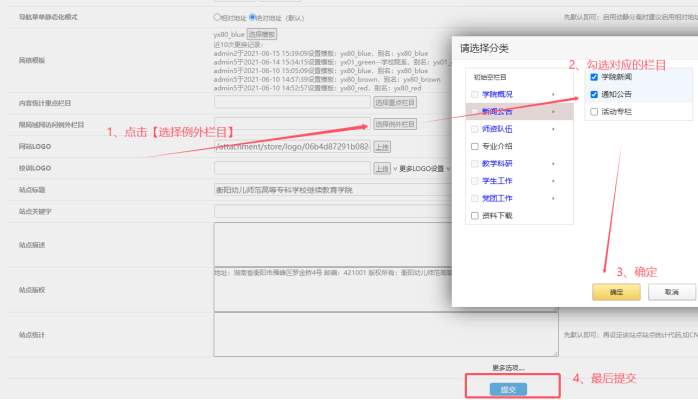Image resolution: width=698 pixels, height=400 pixels.
Task: Select the 相对地址 radio button
Action: coord(217,17)
